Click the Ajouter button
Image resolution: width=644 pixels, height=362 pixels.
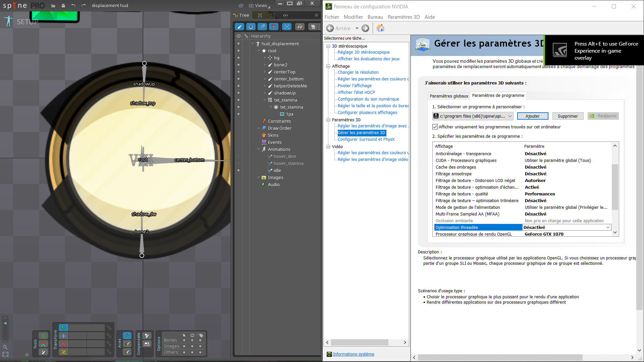pyautogui.click(x=533, y=116)
